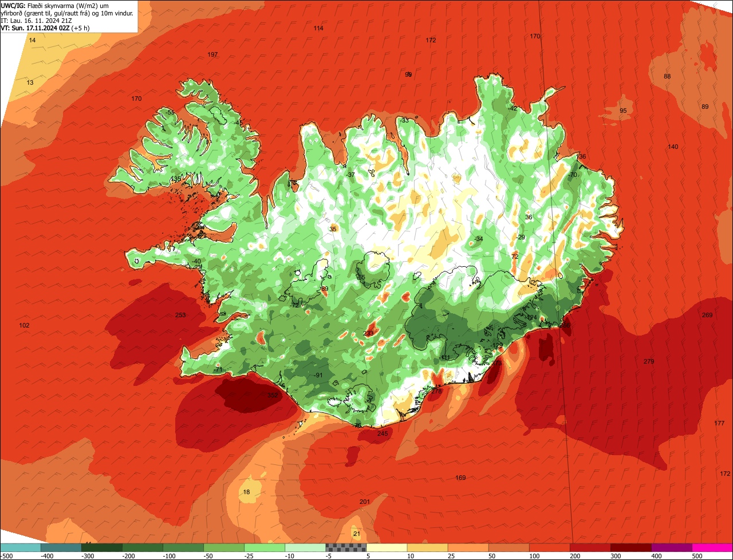Click the -40 value on the map
The image size is (733, 560).
point(196,261)
